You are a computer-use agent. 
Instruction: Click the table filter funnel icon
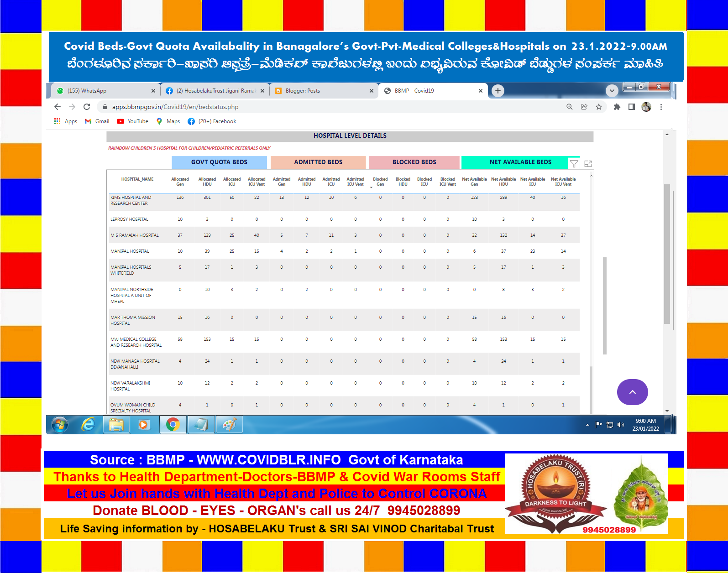tap(574, 164)
